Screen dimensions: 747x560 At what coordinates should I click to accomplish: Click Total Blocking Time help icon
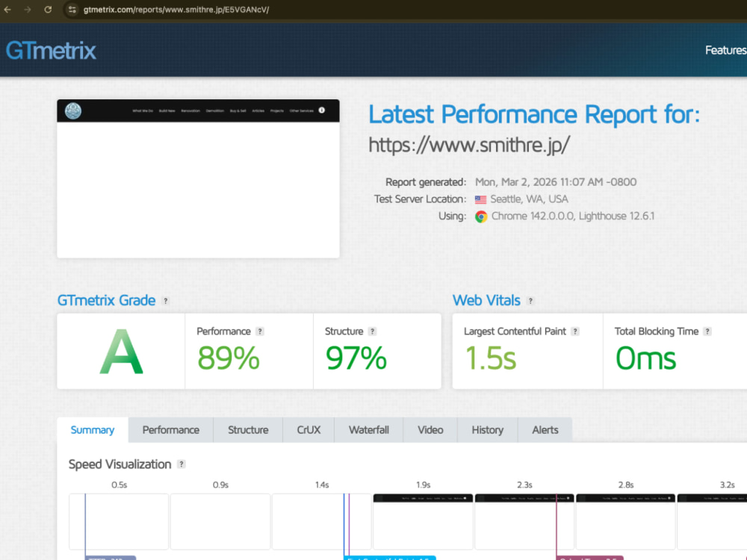pyautogui.click(x=707, y=332)
